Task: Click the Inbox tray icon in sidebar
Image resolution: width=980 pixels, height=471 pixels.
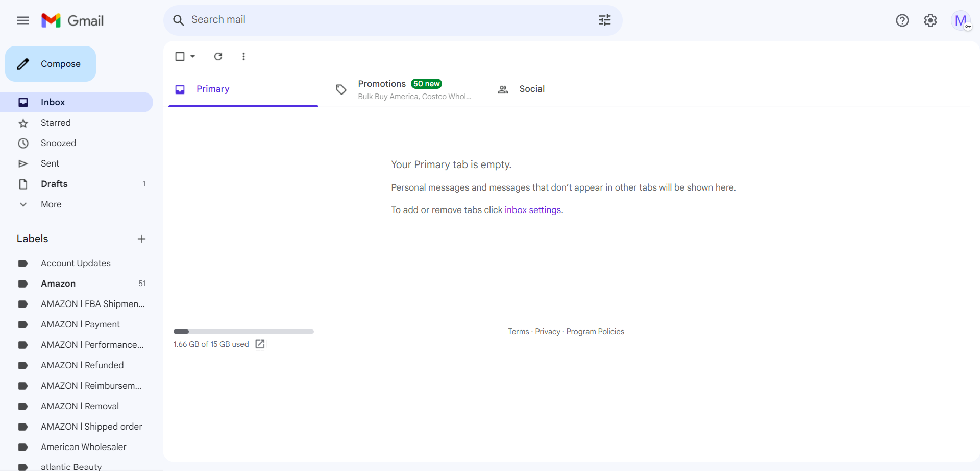Action: 23,102
